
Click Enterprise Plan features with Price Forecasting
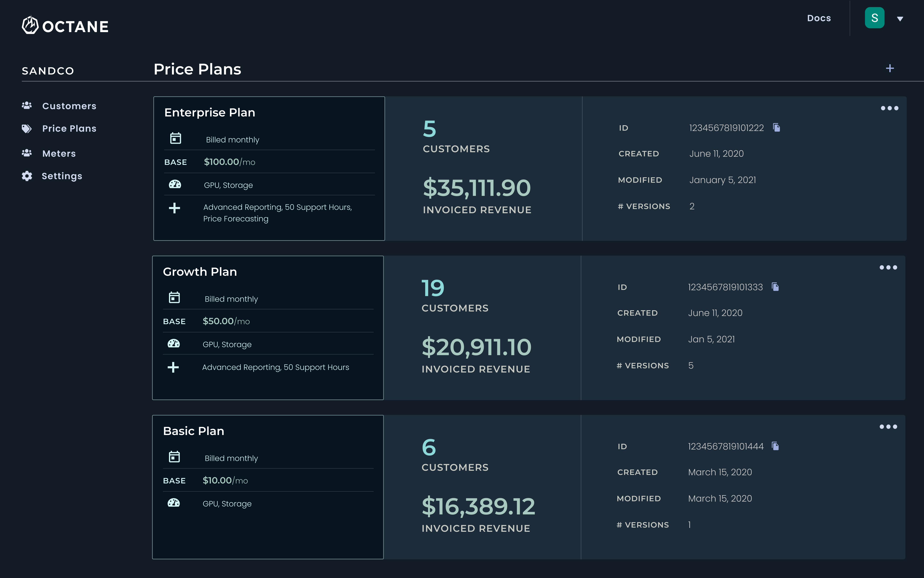[277, 213]
